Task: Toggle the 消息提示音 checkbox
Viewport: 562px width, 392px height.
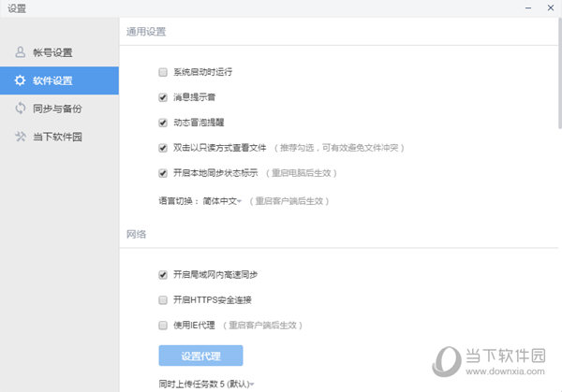Action: 163,97
